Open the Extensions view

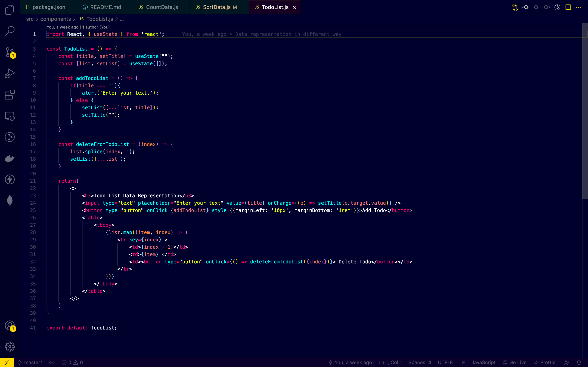[10, 95]
